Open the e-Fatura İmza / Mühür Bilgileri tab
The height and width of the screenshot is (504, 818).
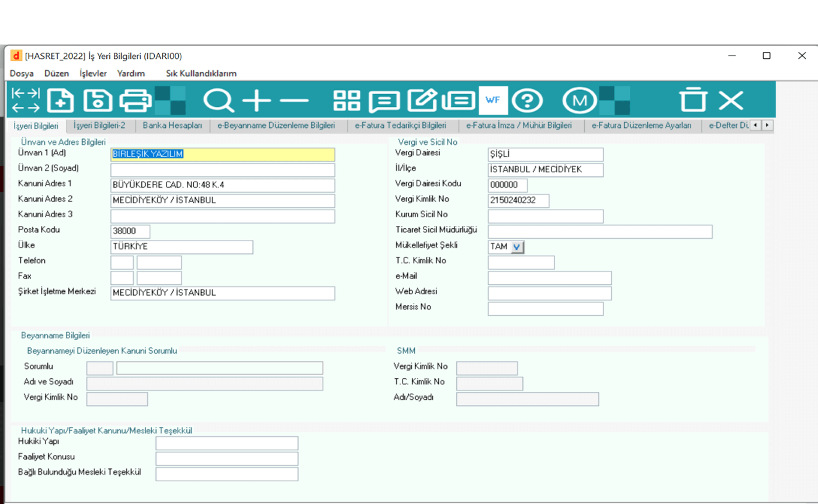[518, 126]
